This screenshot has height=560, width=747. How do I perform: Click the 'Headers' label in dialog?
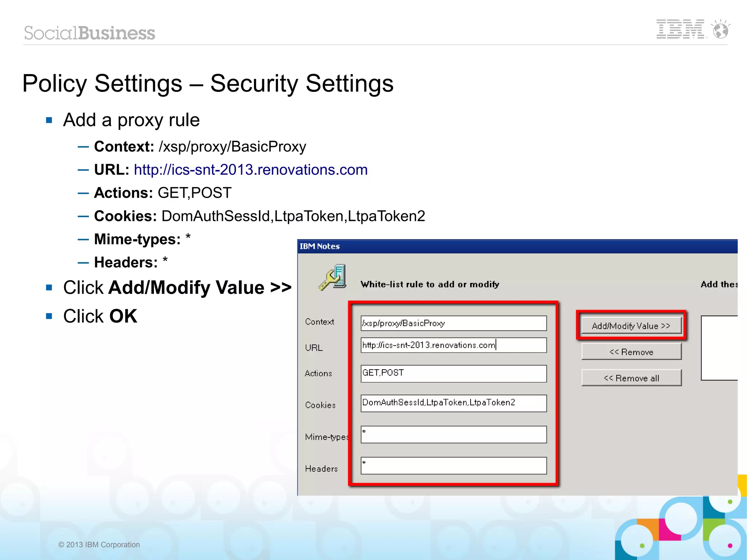pyautogui.click(x=321, y=468)
